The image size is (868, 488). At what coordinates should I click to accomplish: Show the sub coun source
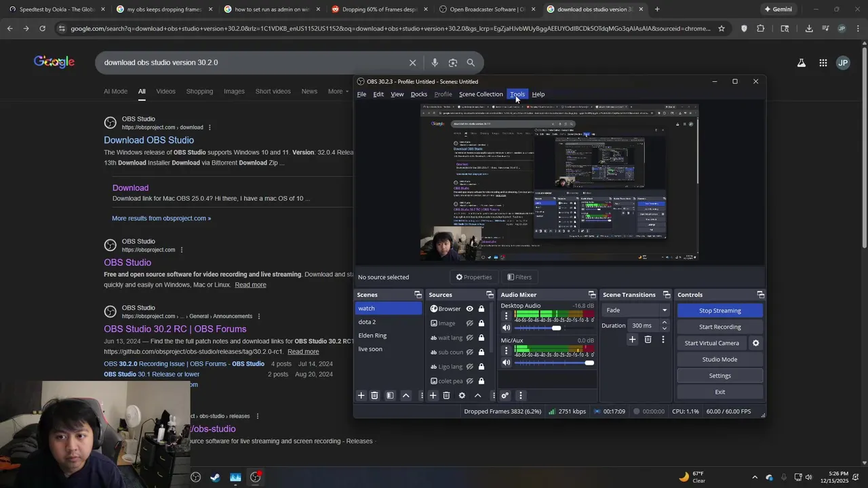tap(469, 352)
